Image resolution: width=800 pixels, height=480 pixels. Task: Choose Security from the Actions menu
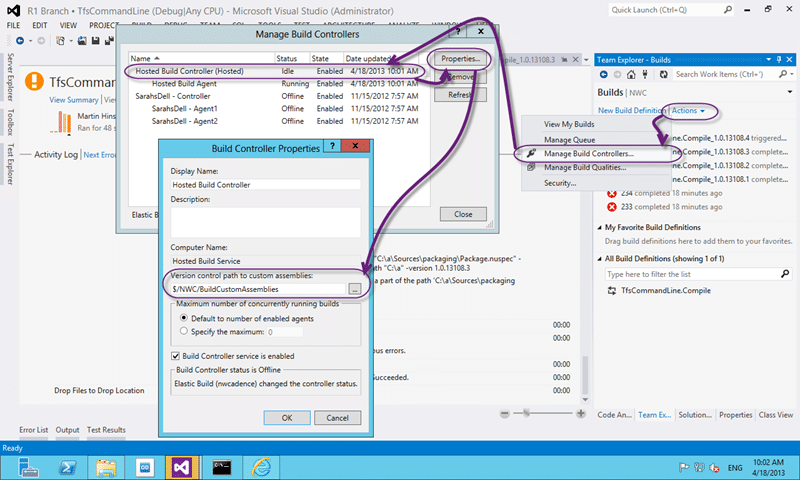pyautogui.click(x=560, y=183)
